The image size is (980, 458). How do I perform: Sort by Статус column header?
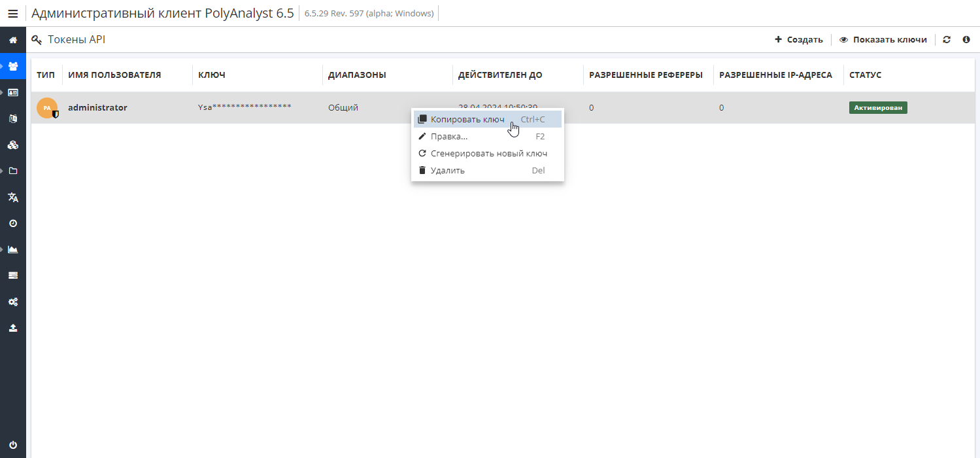click(x=866, y=75)
